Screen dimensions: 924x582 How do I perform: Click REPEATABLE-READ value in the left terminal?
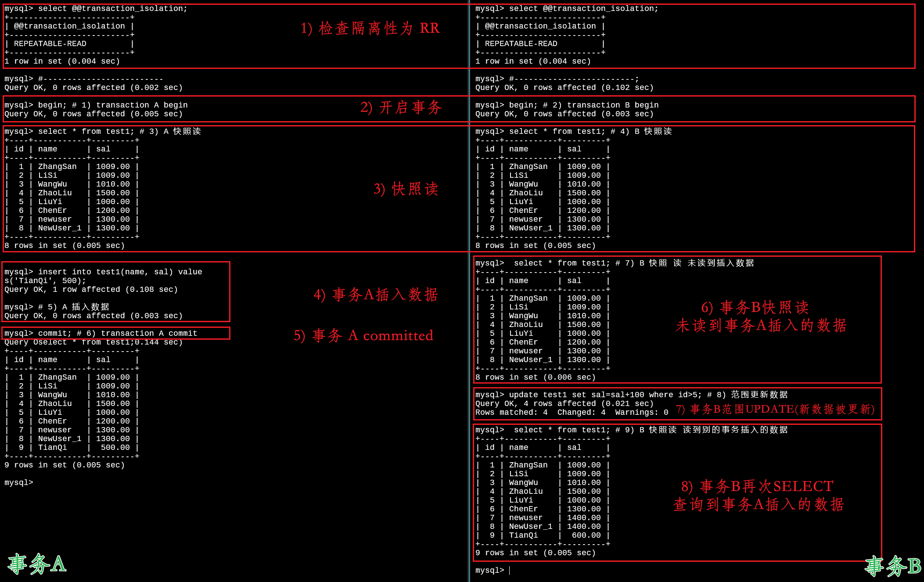pos(50,43)
